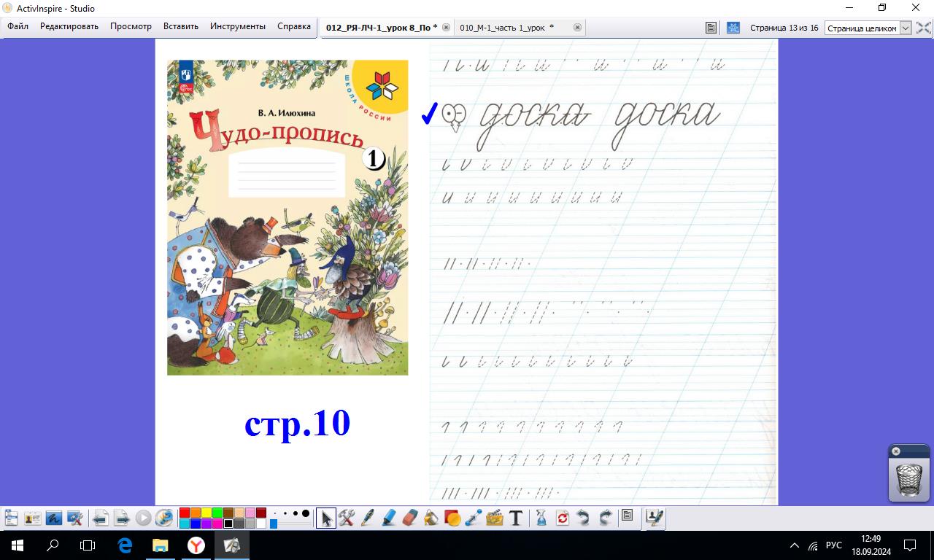Toggle full screen view icon at top right
934x560 pixels.
[923, 28]
